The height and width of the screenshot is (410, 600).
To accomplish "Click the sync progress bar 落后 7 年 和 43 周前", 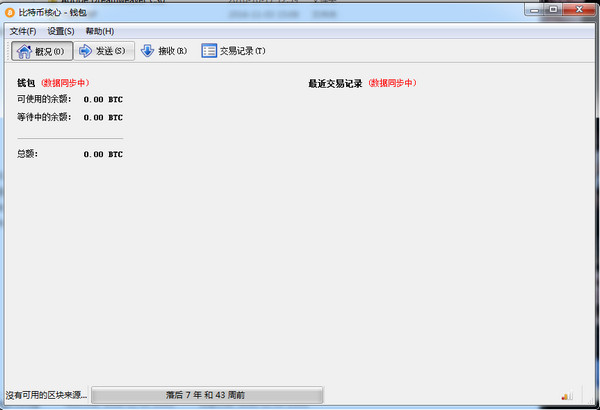I will pyautogui.click(x=207, y=395).
